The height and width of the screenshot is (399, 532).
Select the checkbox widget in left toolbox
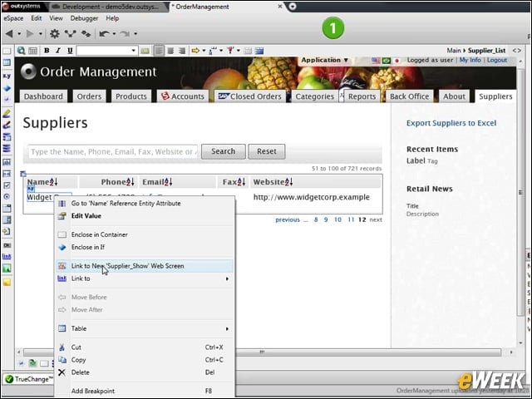(7, 185)
